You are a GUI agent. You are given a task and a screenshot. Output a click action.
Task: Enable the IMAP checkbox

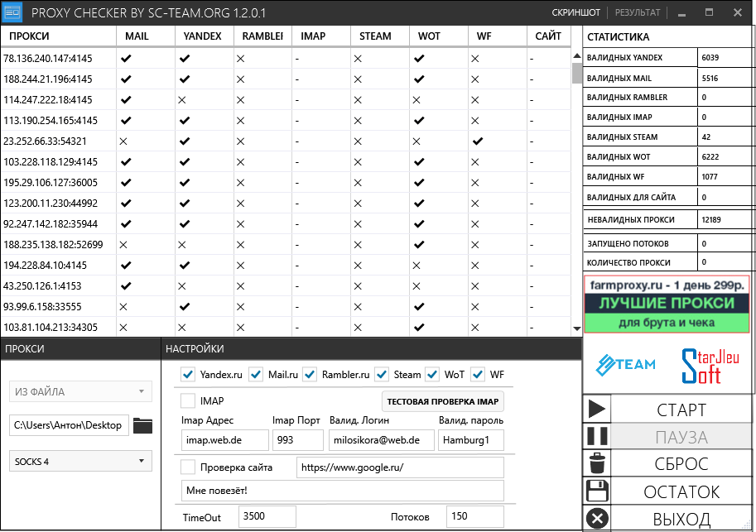tap(188, 400)
